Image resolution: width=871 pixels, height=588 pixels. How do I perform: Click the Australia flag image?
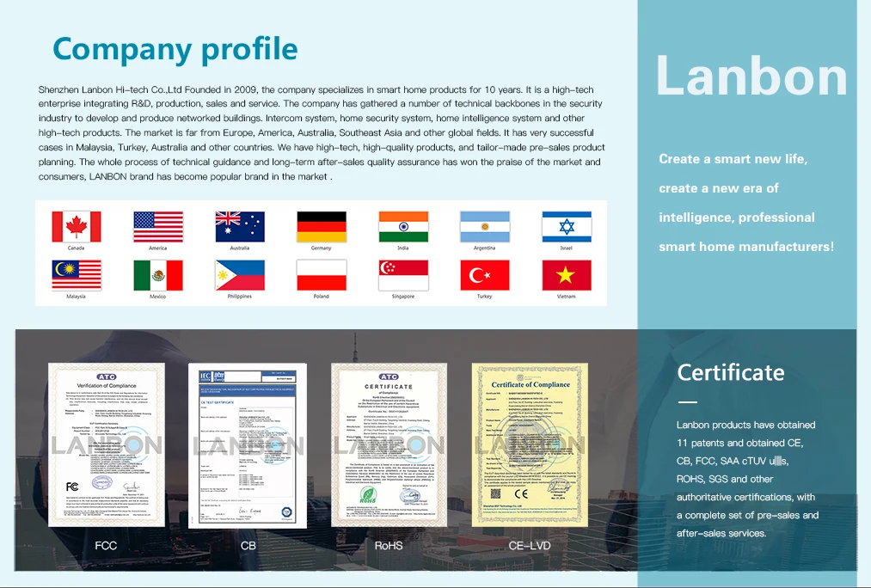click(x=240, y=227)
